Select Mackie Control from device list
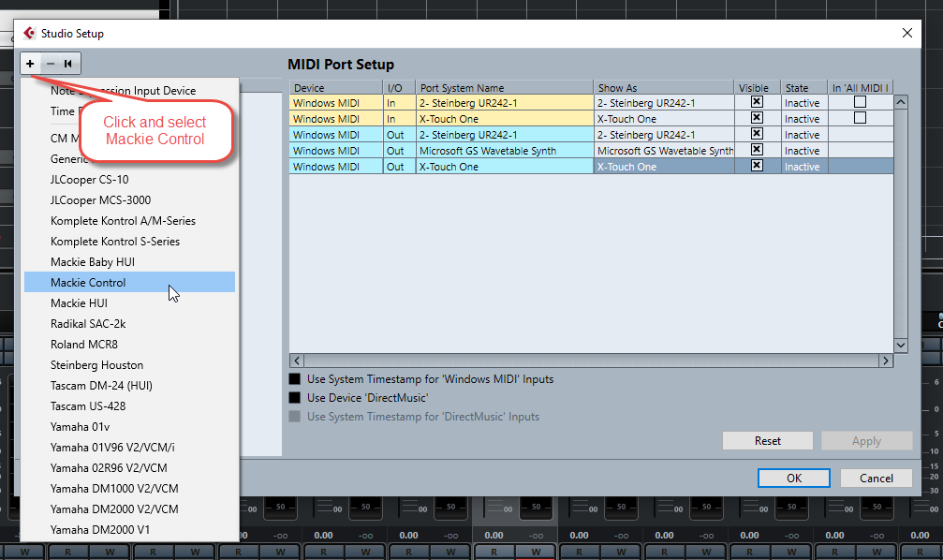Screen dimensions: 943x560 tap(129, 282)
